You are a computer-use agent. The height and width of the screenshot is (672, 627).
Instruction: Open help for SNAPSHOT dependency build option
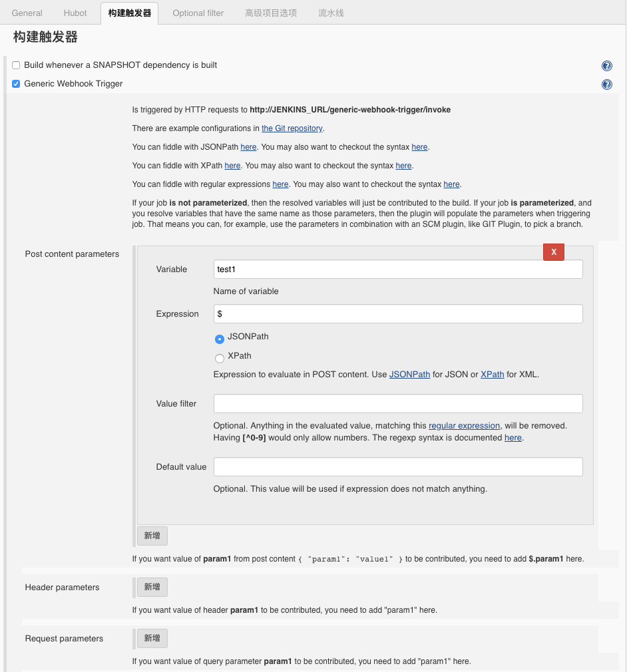click(606, 66)
